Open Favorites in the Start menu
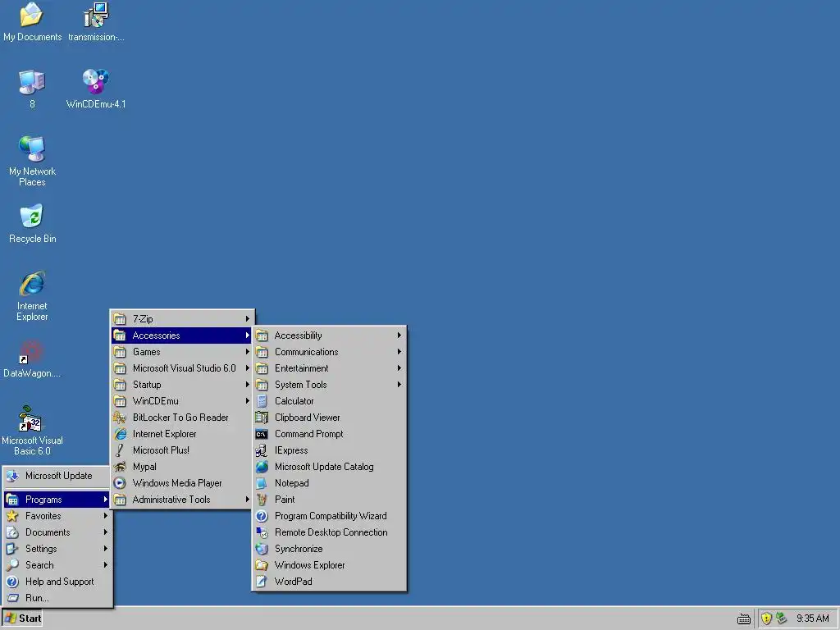This screenshot has height=630, width=840. pos(57,516)
